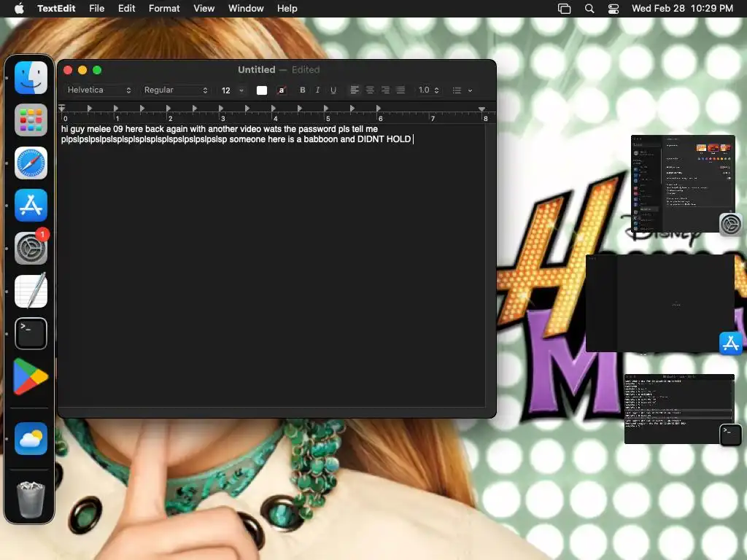Open the TextEdit application menu
The width and height of the screenshot is (747, 560).
[56, 8]
